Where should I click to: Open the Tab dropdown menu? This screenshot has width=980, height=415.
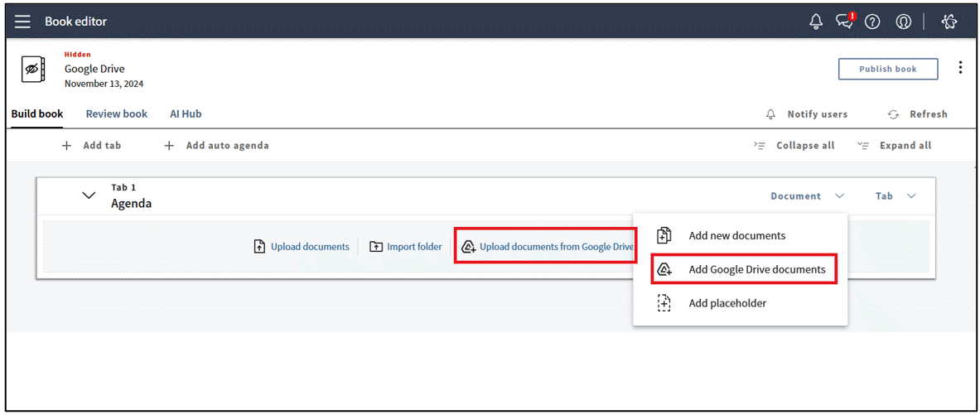coord(896,196)
